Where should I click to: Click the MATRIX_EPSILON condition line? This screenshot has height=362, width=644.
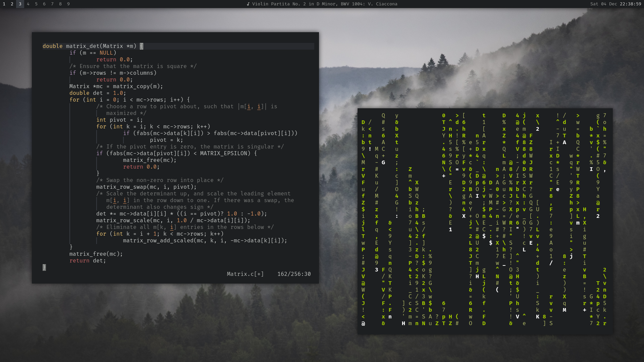[x=177, y=153]
